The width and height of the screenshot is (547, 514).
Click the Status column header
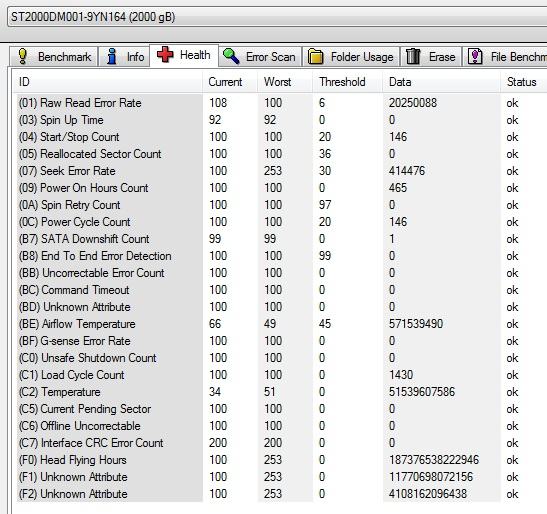[x=523, y=82]
